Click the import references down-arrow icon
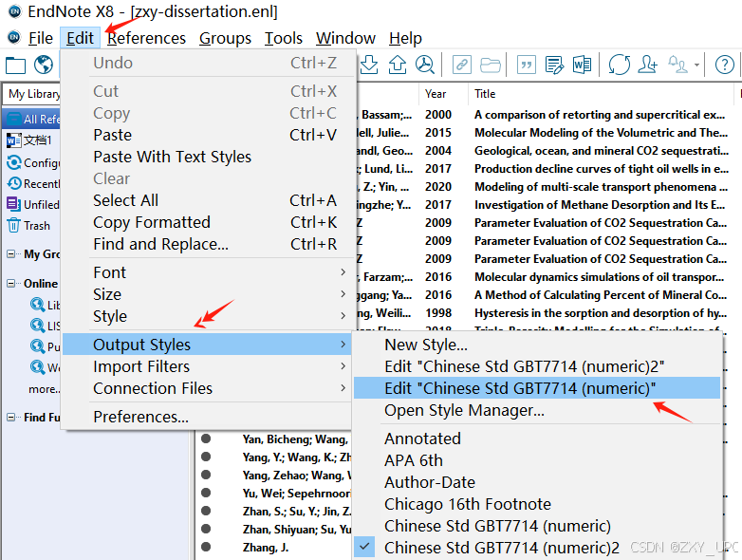This screenshot has width=742, height=560. coord(369,65)
